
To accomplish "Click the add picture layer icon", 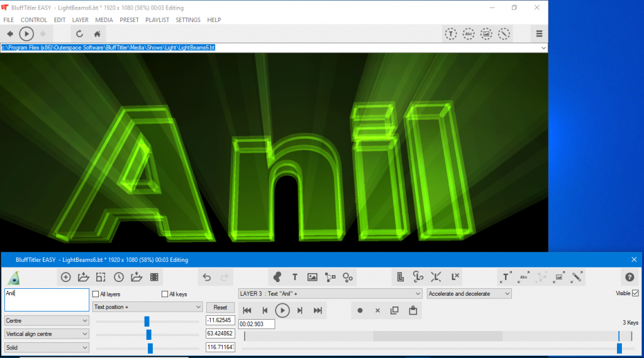I will pos(312,277).
